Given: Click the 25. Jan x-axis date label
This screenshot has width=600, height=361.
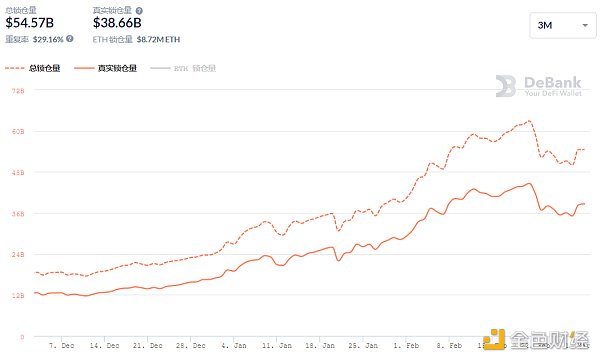Looking at the screenshot, I should (x=363, y=345).
